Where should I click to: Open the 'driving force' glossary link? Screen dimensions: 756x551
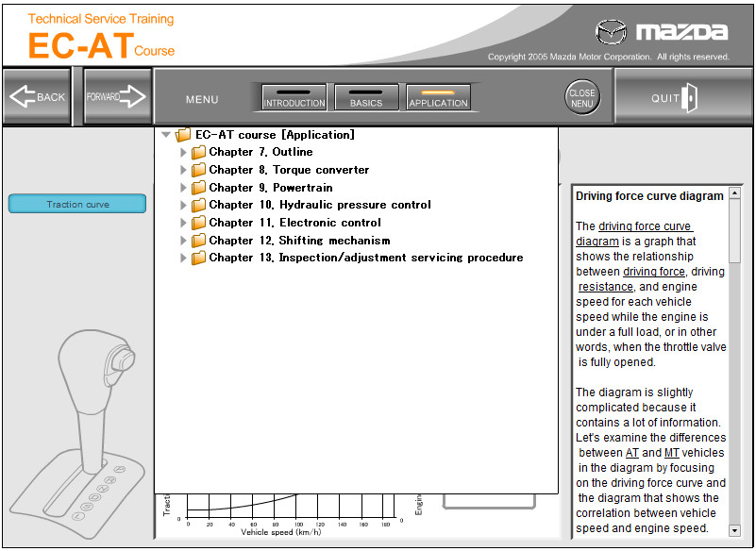click(x=654, y=272)
